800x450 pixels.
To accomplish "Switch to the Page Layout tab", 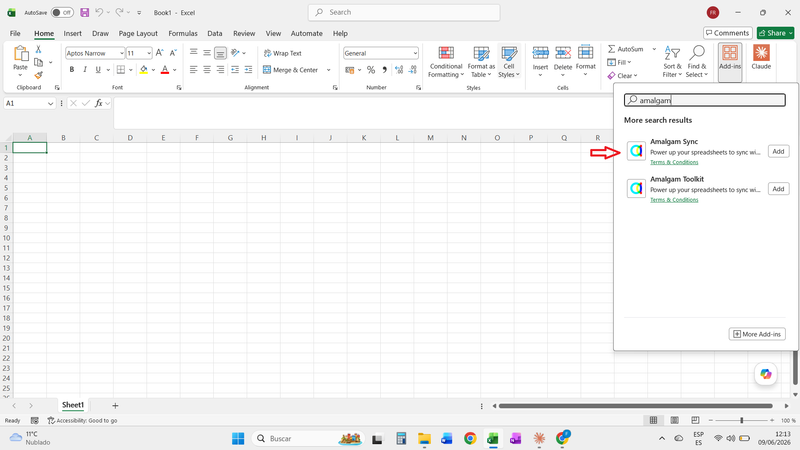I will 138,33.
